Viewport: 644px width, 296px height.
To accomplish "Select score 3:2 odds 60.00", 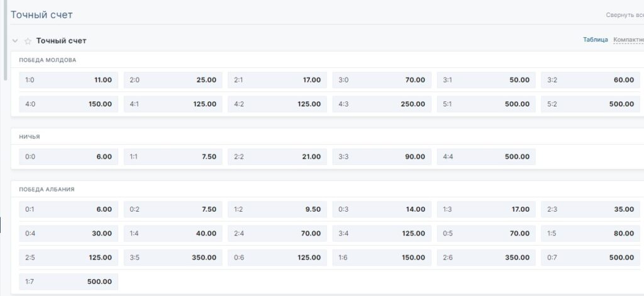I will tap(591, 80).
